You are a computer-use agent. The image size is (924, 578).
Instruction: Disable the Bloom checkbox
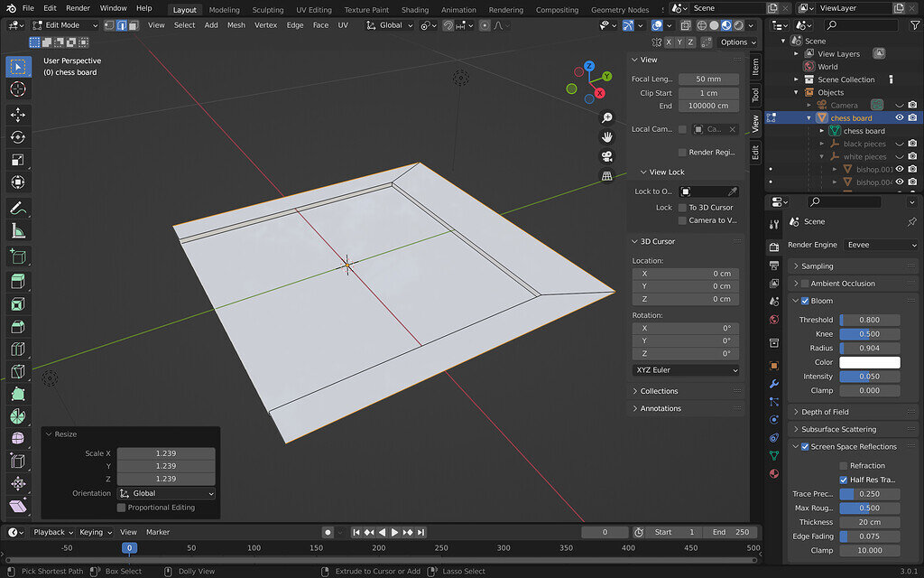[805, 301]
